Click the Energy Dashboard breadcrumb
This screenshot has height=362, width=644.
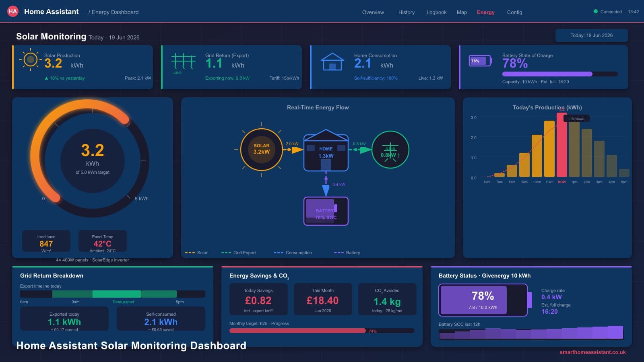click(115, 12)
